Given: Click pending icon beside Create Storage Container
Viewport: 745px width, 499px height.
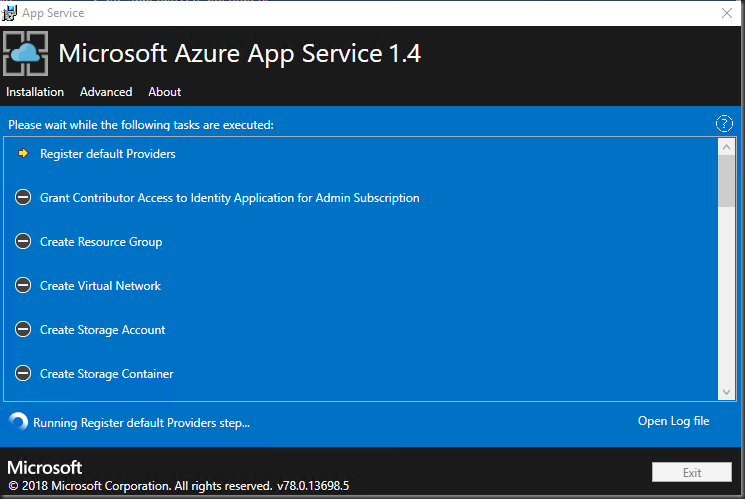Looking at the screenshot, I should (24, 374).
